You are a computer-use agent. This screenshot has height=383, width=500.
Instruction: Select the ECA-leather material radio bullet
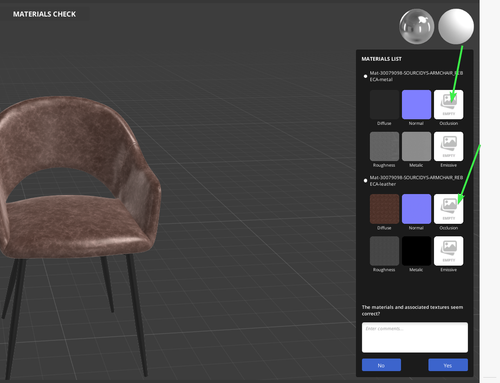pos(365,181)
